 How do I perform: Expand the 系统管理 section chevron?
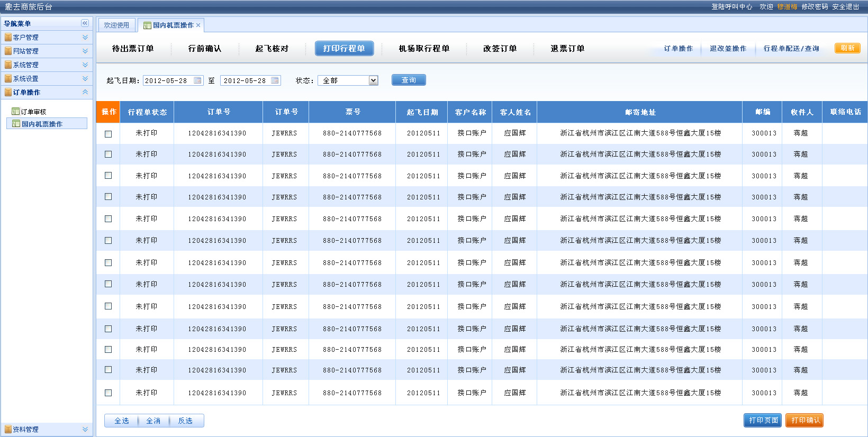click(85, 65)
